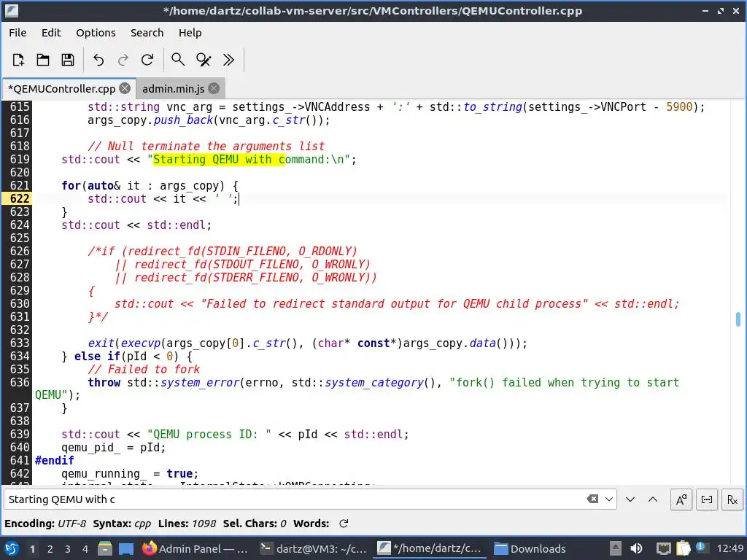Close the admin.min.js tab

pyautogui.click(x=214, y=88)
